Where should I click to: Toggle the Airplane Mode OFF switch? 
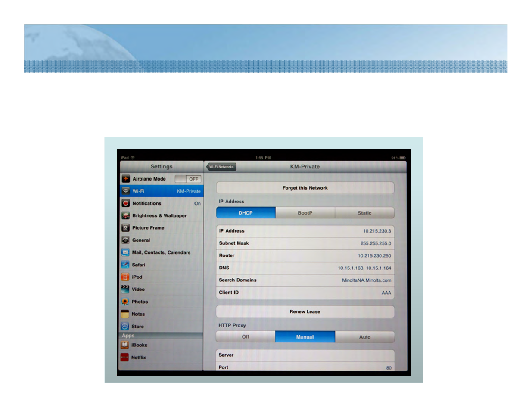[188, 179]
